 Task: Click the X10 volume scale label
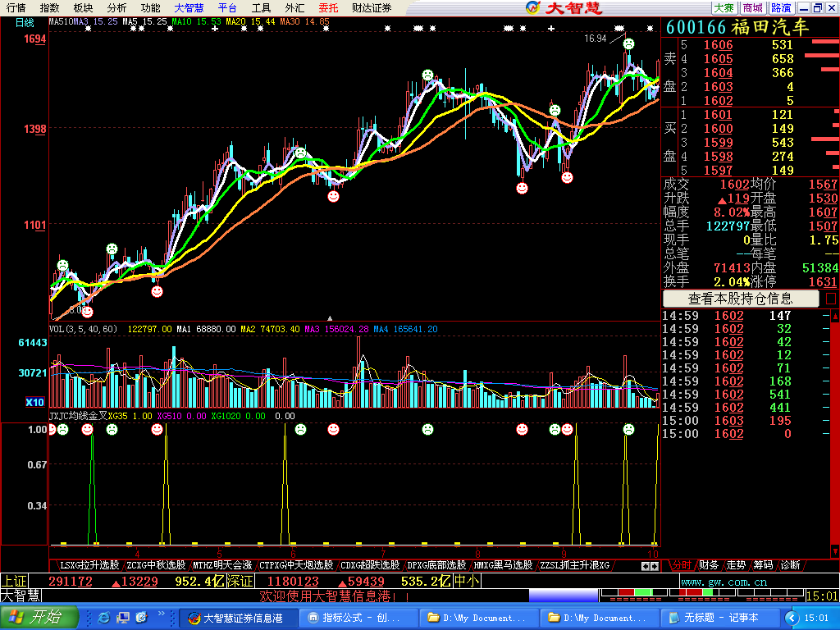tap(34, 402)
